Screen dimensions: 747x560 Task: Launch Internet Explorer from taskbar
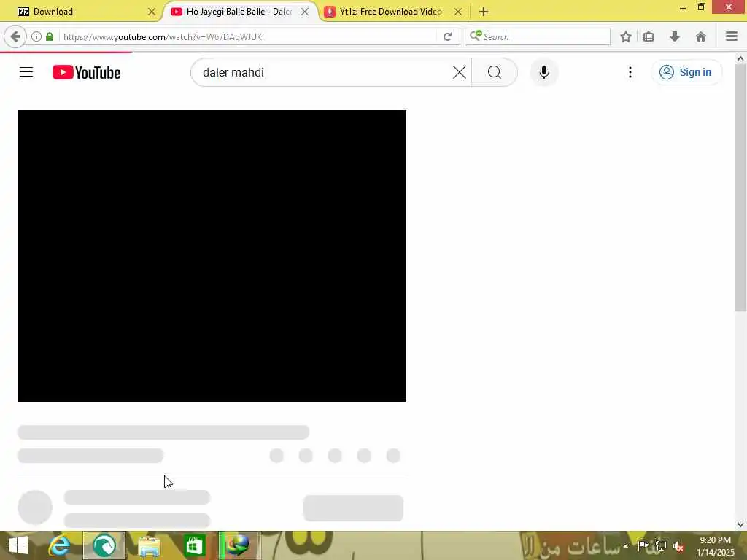(x=60, y=545)
